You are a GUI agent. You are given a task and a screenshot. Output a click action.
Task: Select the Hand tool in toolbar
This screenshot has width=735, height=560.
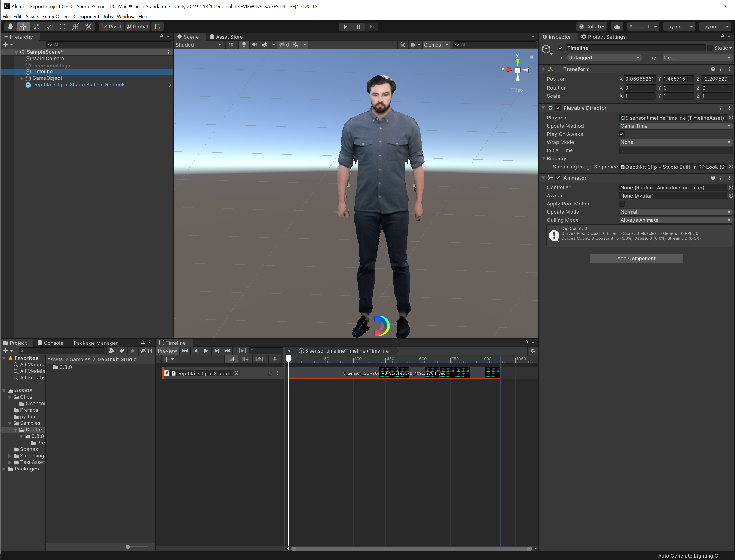[x=10, y=27]
